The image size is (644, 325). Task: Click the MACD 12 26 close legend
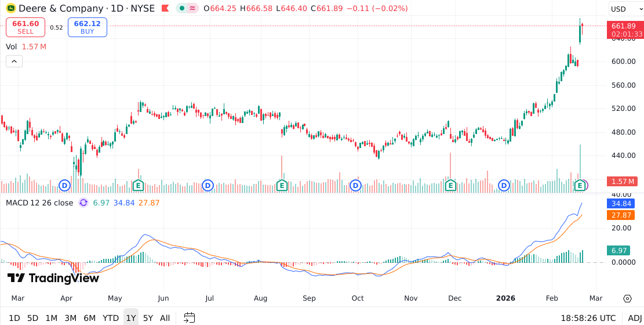point(39,203)
